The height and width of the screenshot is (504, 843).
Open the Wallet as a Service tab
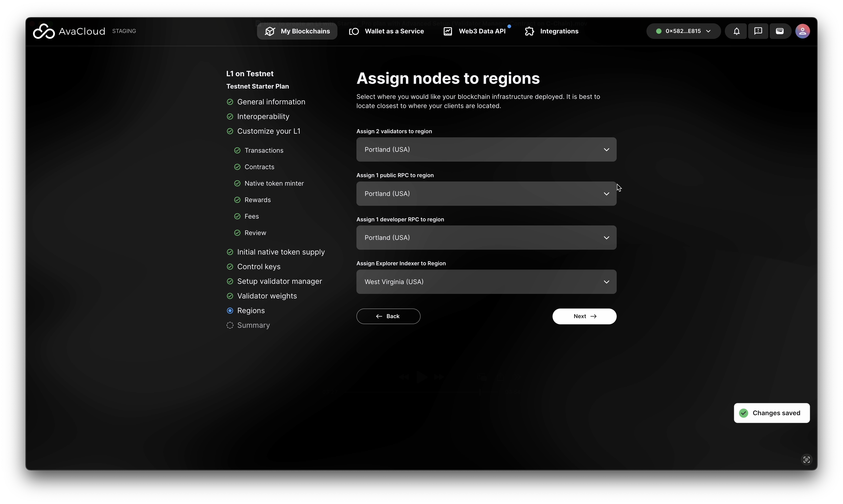point(386,31)
